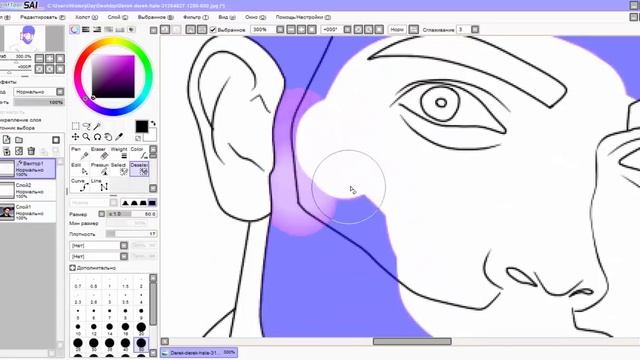Select the Eraser vector tool
The width and height of the screenshot is (640, 360).
pos(99,153)
